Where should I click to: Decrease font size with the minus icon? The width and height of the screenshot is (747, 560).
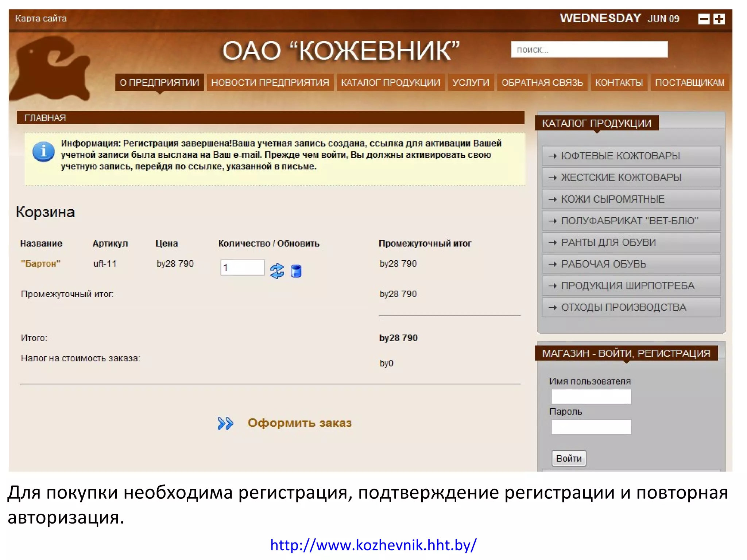704,19
